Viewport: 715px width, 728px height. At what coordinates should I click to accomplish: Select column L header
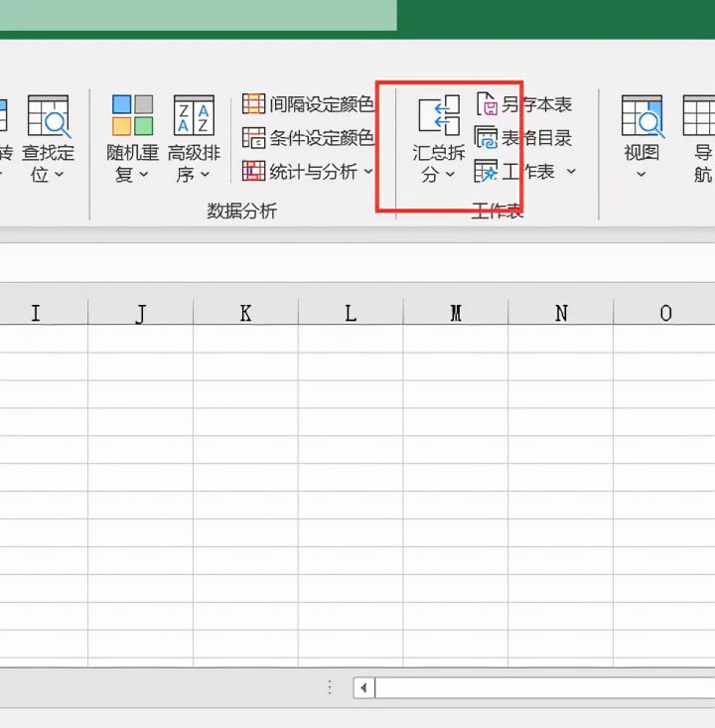coord(351,313)
